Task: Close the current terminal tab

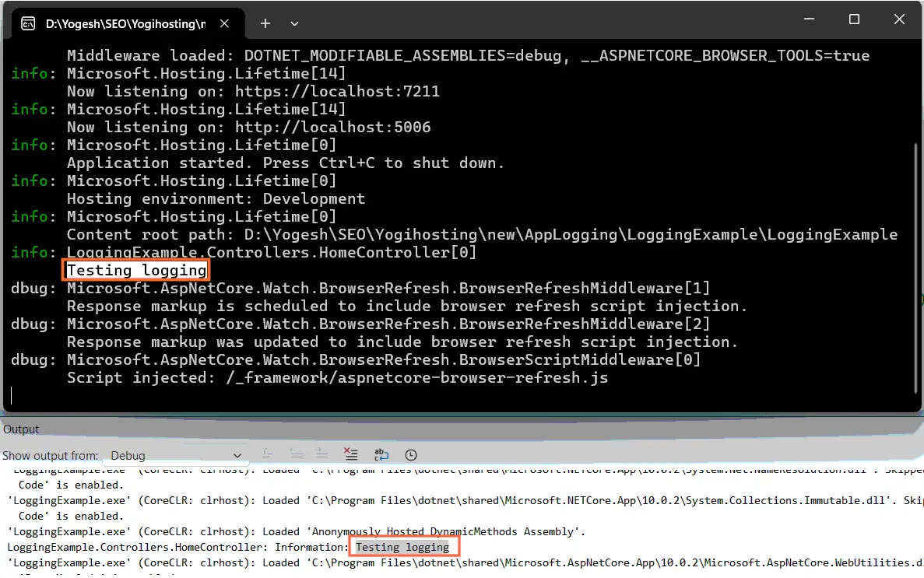Action: pyautogui.click(x=224, y=23)
